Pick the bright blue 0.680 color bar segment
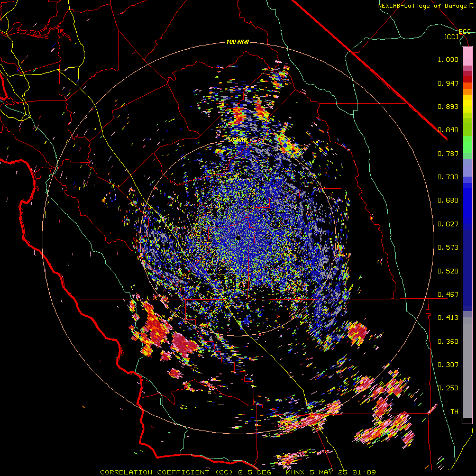Screen dimensions: 476x476 [x=467, y=204]
